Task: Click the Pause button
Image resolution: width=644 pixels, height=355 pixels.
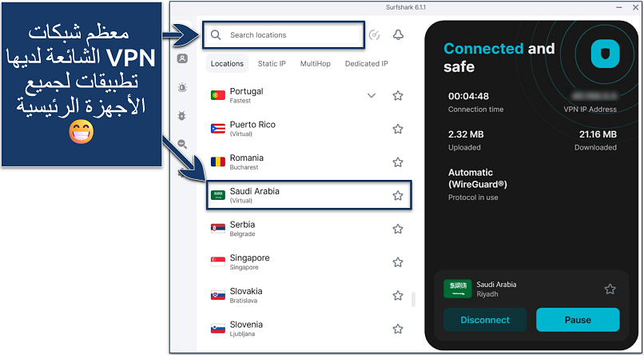Action: point(578,320)
